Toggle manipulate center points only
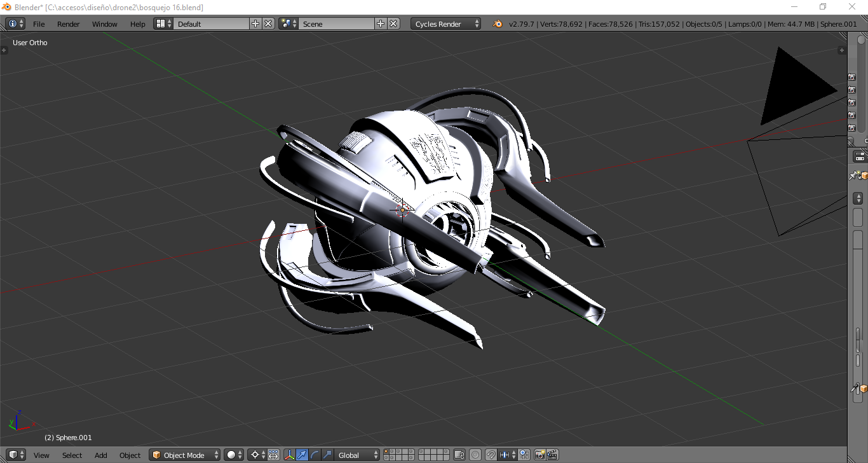The image size is (868, 463). (x=273, y=455)
